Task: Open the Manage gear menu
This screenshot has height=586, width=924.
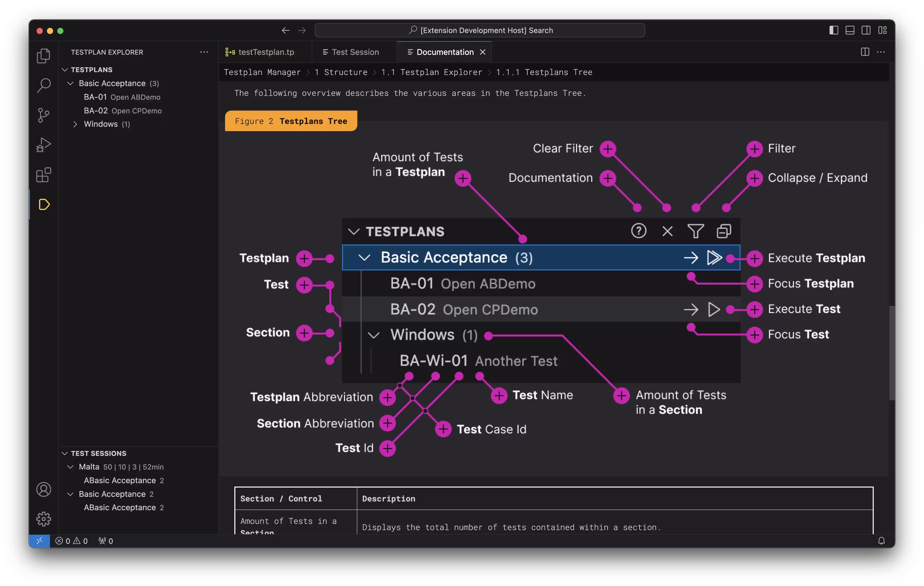Action: 43,519
